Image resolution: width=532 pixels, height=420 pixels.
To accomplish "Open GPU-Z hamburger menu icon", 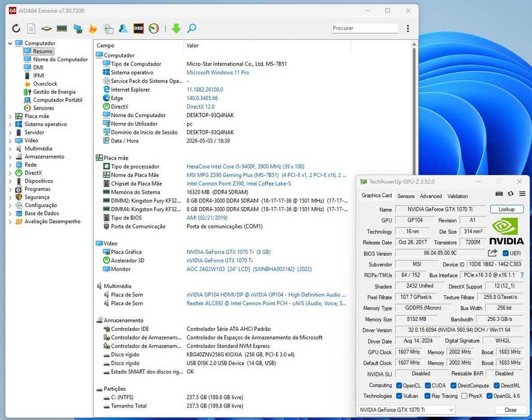I will tap(522, 194).
